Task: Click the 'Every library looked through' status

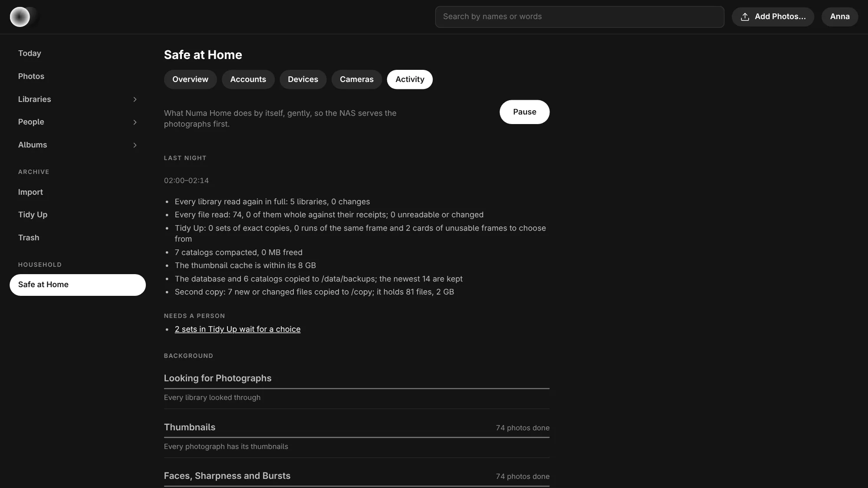Action: pyautogui.click(x=212, y=398)
